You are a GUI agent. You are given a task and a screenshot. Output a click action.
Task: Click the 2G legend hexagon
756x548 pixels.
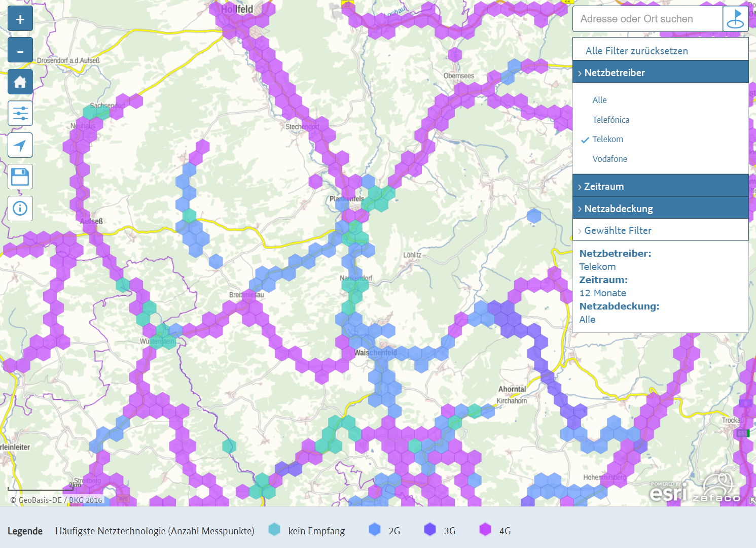(375, 530)
